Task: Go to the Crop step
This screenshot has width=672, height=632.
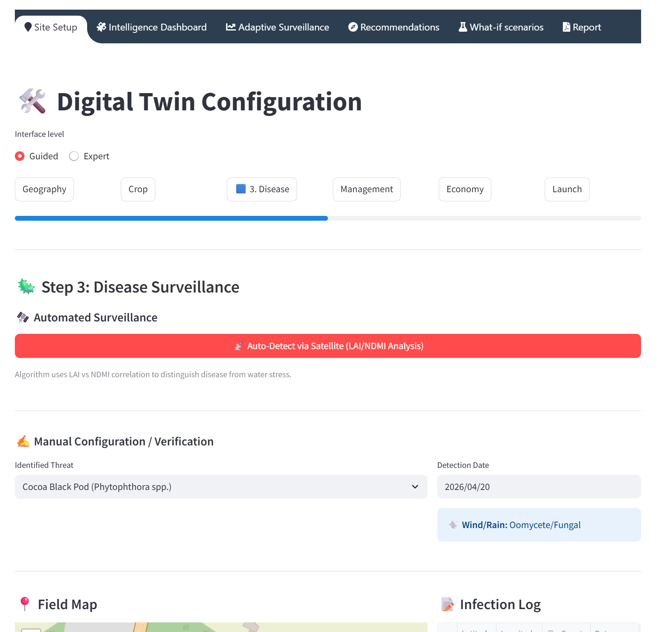Action: click(x=138, y=189)
